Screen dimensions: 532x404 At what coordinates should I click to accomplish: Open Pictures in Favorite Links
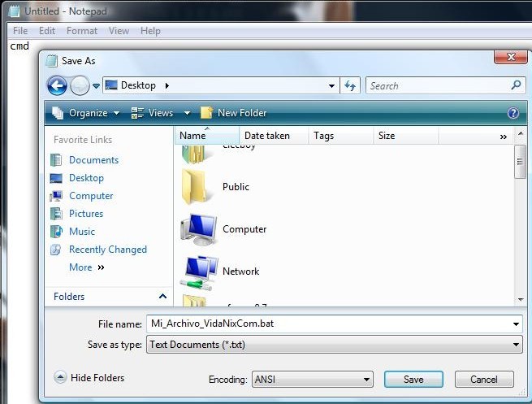click(86, 214)
